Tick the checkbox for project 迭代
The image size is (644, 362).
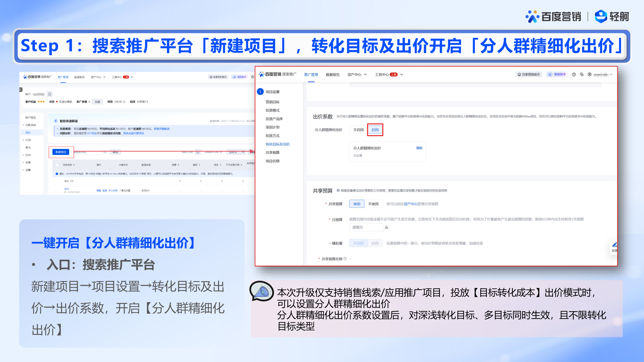pyautogui.click(x=57, y=191)
